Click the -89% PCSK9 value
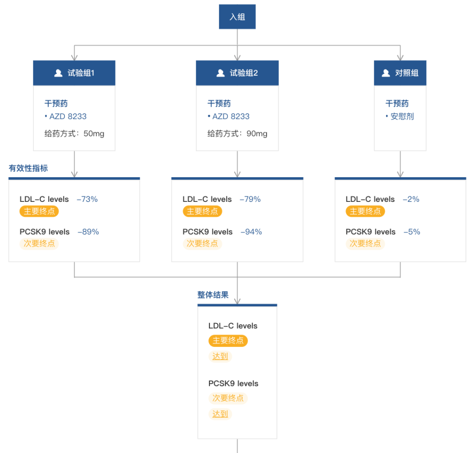 pos(88,232)
